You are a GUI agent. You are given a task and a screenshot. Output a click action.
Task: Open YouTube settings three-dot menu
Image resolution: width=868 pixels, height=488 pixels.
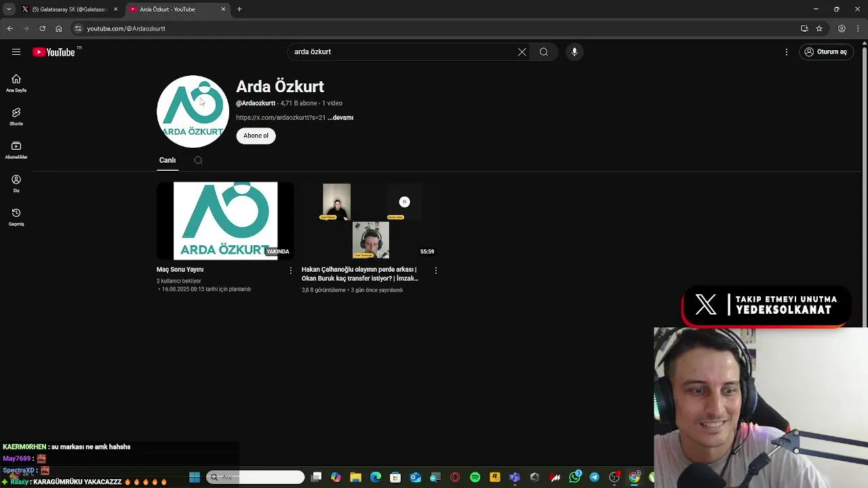click(787, 52)
